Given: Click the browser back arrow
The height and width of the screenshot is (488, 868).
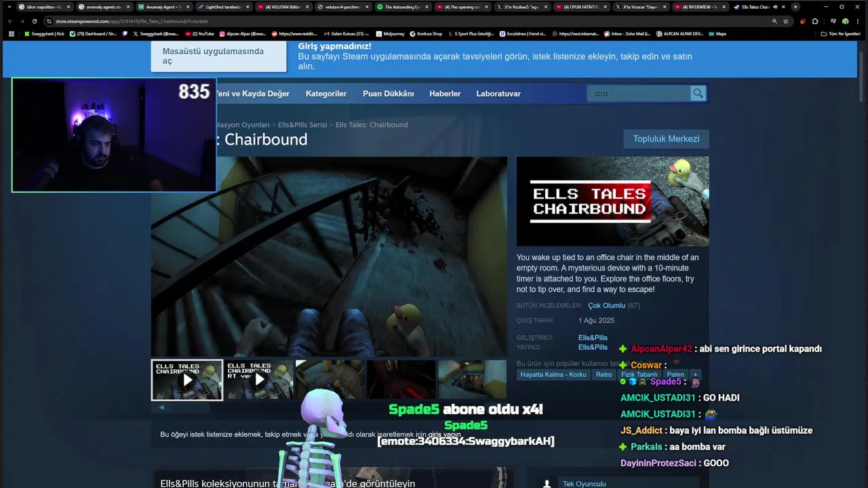Looking at the screenshot, I should click(x=10, y=21).
